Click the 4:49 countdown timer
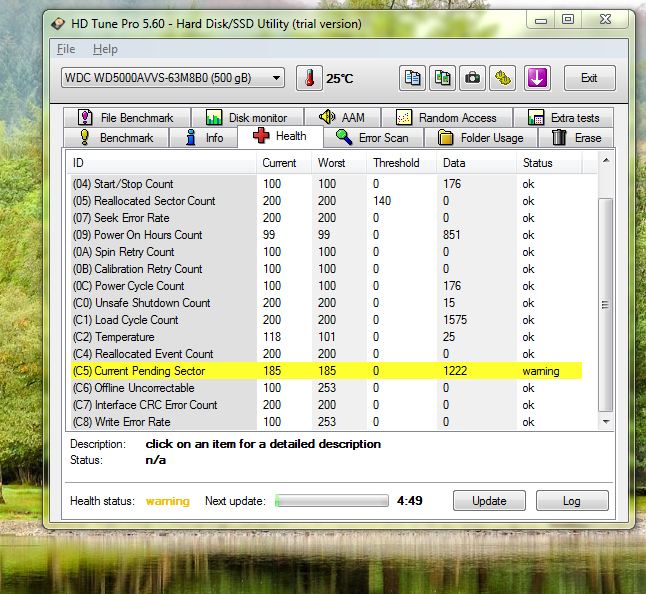The width and height of the screenshot is (646, 594). pyautogui.click(x=410, y=500)
